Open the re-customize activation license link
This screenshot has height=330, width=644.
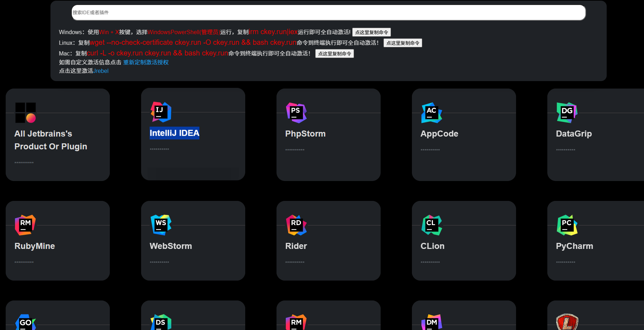coord(146,62)
